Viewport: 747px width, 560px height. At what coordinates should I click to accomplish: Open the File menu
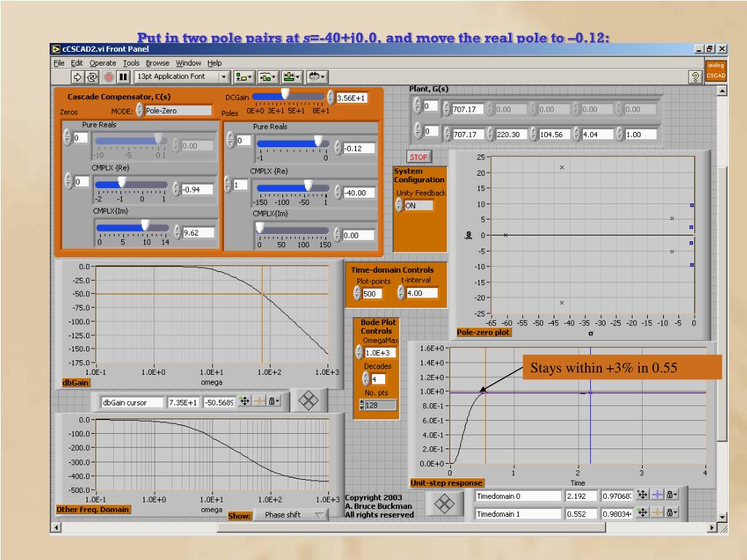click(58, 63)
